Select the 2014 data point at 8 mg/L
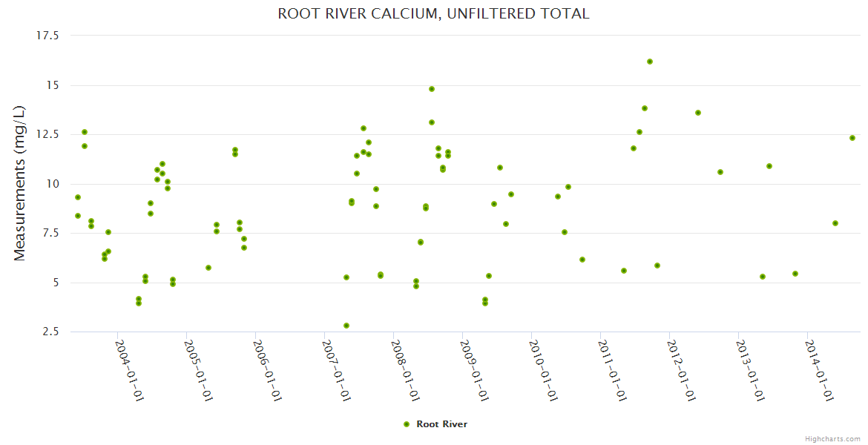 [835, 223]
